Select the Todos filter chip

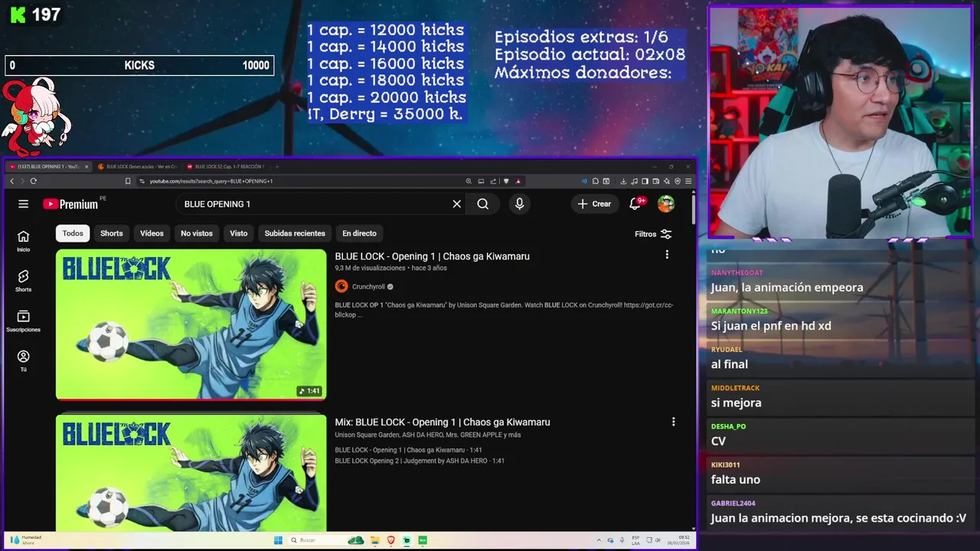[x=73, y=233]
